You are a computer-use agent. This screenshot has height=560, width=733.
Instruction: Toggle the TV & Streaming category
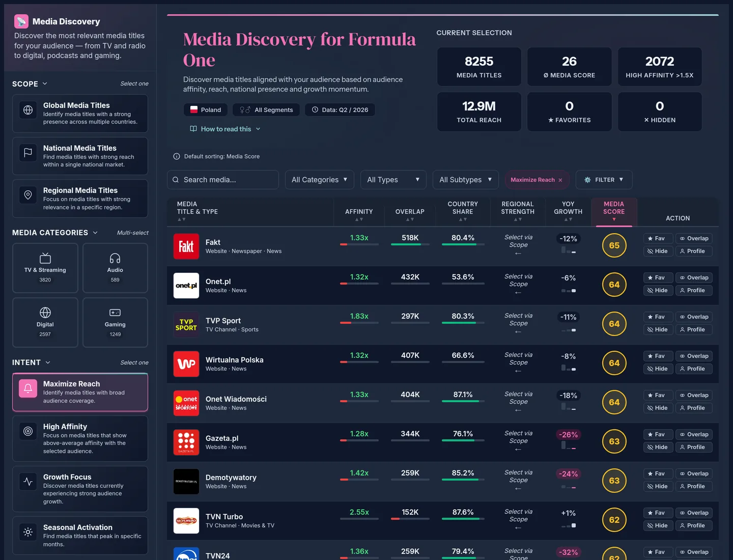(45, 268)
